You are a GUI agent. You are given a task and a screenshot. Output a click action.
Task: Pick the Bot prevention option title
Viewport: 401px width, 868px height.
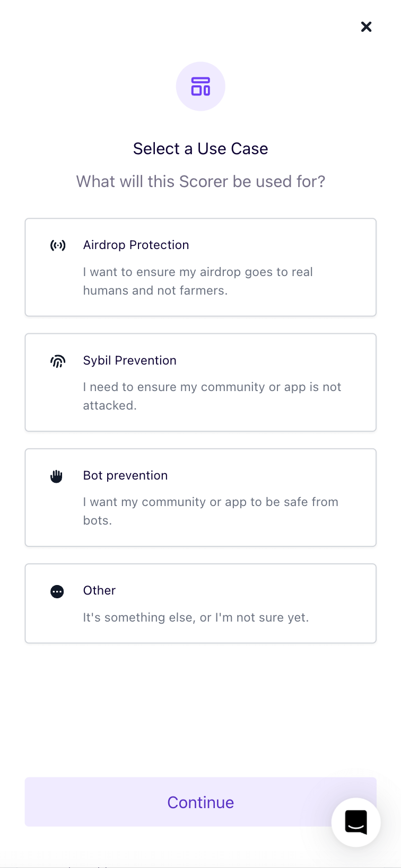click(125, 475)
